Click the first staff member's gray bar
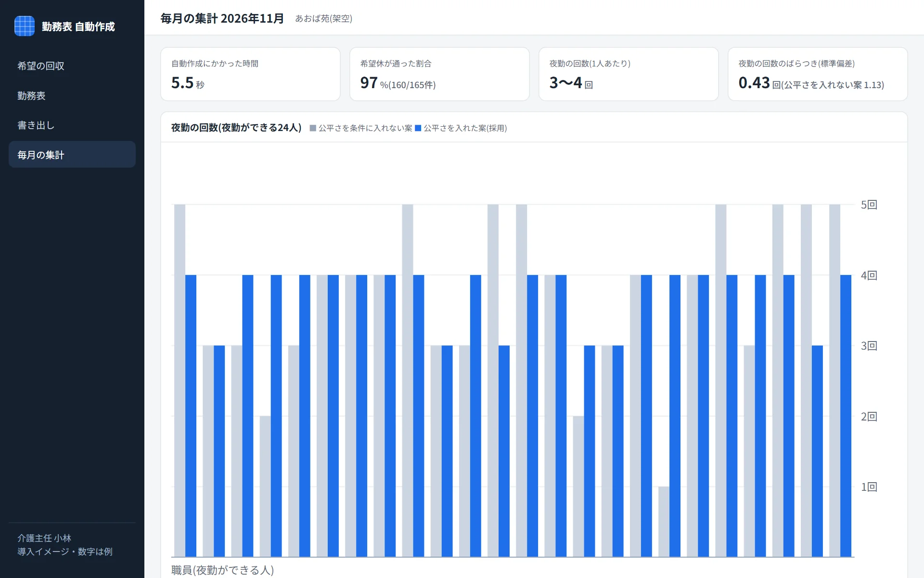The height and width of the screenshot is (578, 924). (x=180, y=381)
